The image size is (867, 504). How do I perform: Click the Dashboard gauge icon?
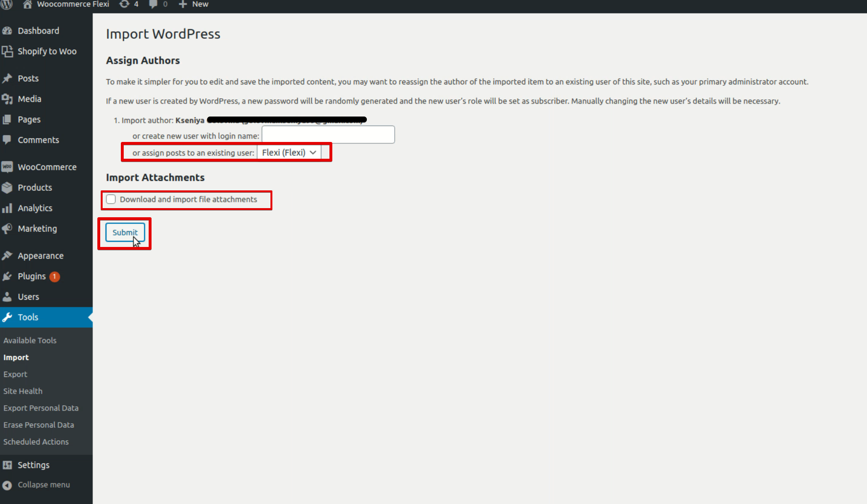pyautogui.click(x=7, y=31)
